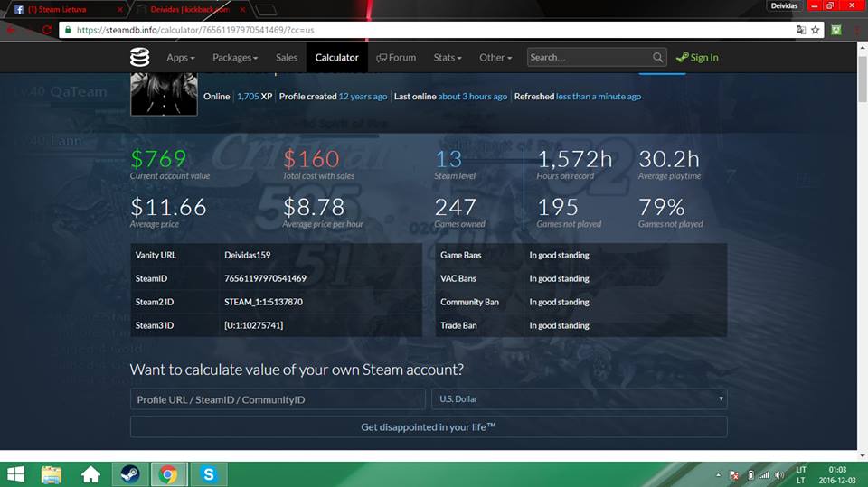This screenshot has width=868, height=487.
Task: Open Steam from the taskbar
Action: (130, 474)
